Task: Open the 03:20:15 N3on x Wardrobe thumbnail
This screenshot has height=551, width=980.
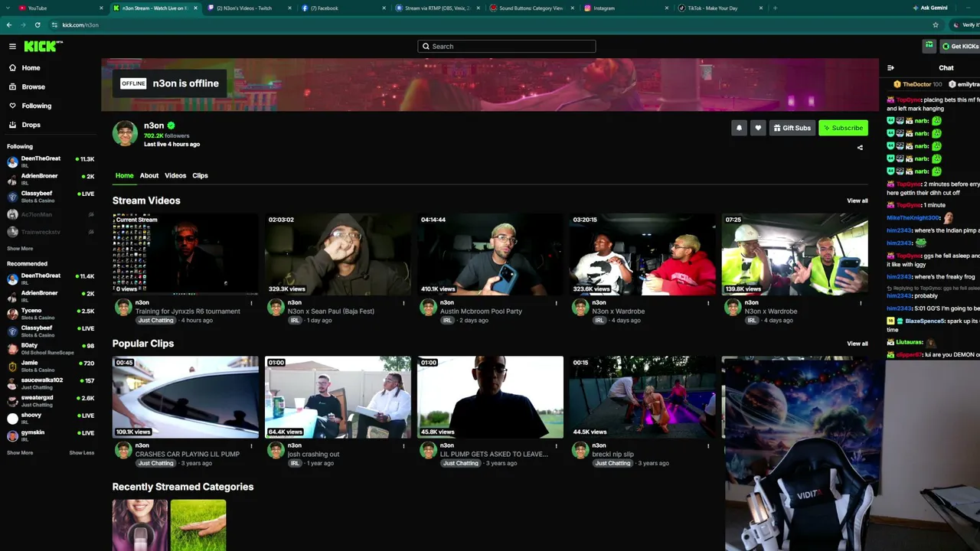Action: click(642, 254)
